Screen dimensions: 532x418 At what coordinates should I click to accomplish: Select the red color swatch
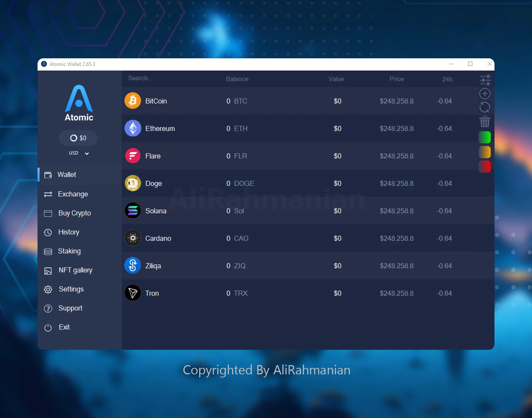[485, 166]
